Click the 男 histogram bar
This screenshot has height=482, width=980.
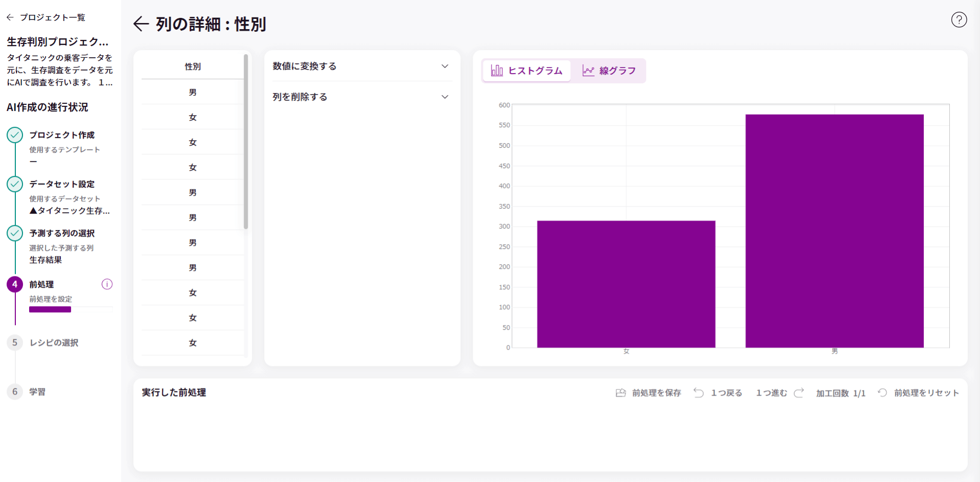834,231
